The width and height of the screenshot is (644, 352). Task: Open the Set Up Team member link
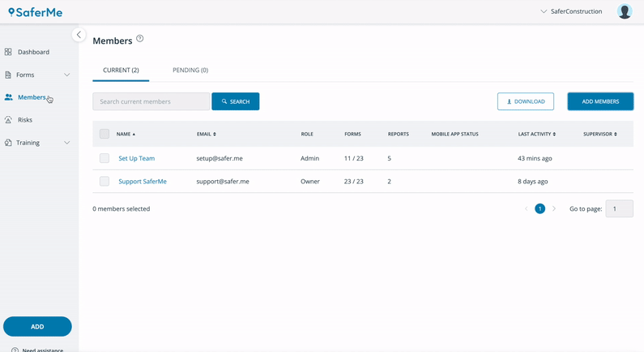pos(137,158)
